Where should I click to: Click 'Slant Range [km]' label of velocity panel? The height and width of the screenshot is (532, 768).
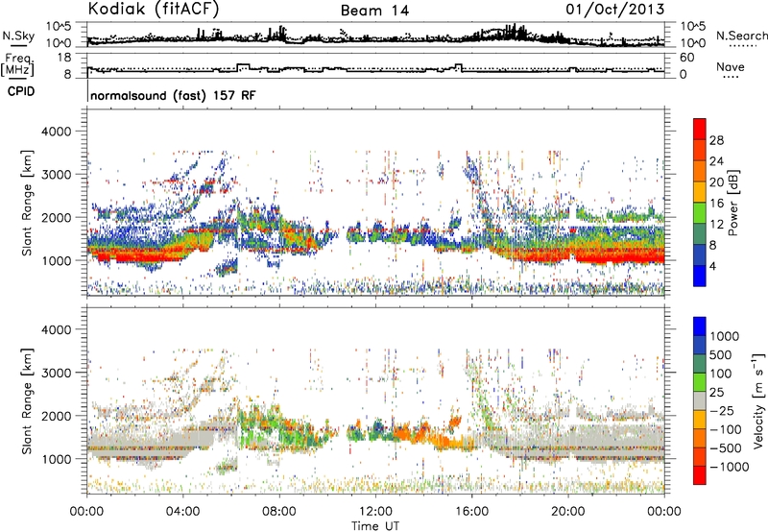coord(28,400)
